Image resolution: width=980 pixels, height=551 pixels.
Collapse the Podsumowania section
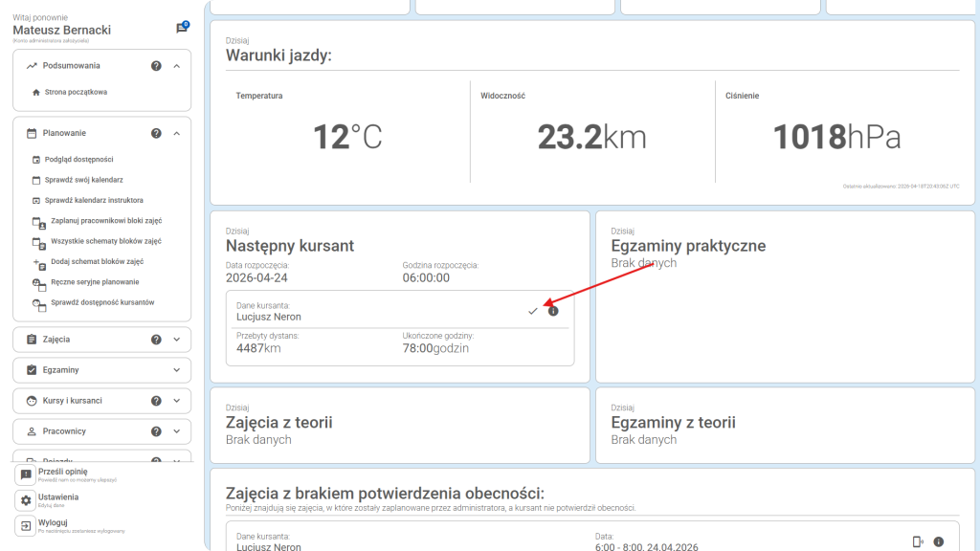(x=177, y=66)
